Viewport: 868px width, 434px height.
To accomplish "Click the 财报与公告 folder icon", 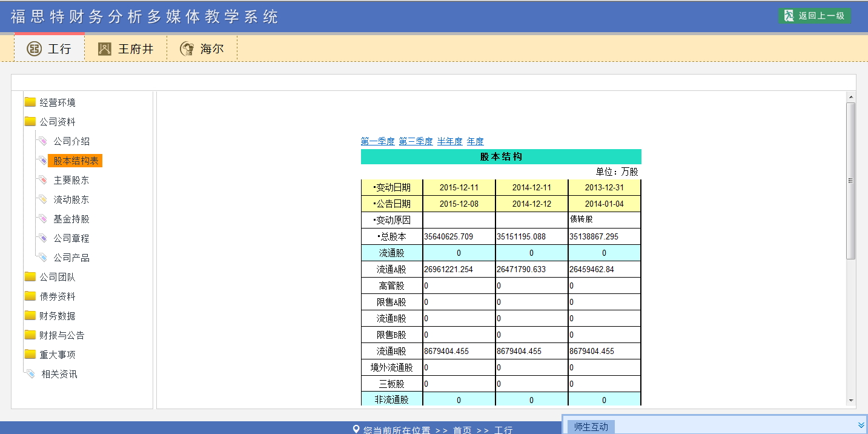I will [x=30, y=335].
